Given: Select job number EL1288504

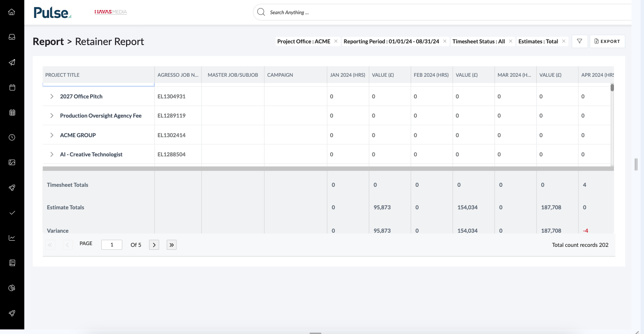Looking at the screenshot, I should 172,154.
